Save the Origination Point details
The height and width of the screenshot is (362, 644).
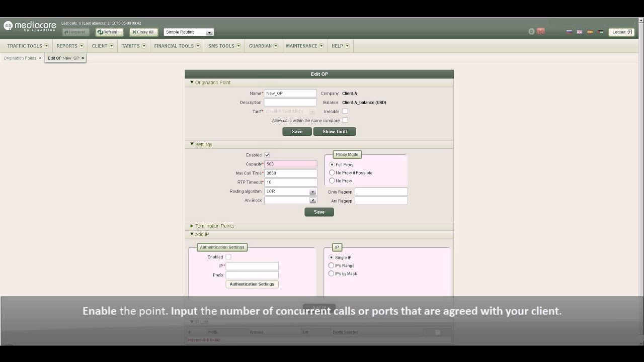[297, 131]
